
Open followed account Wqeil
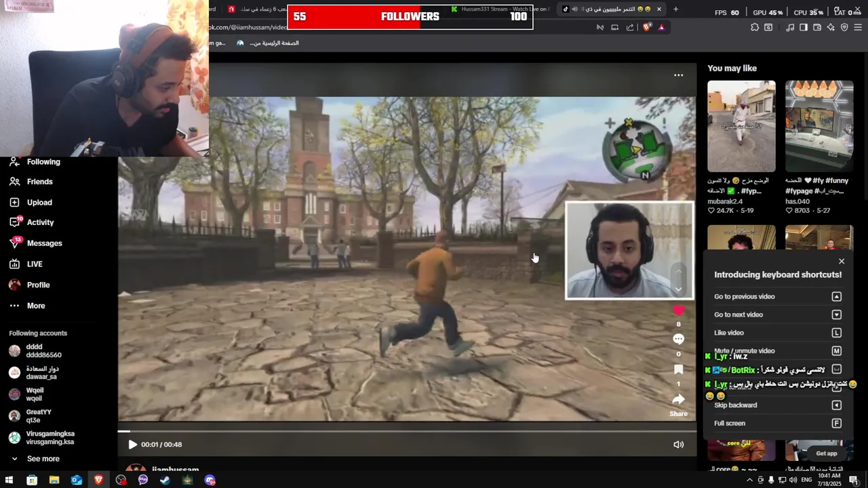pos(26,394)
